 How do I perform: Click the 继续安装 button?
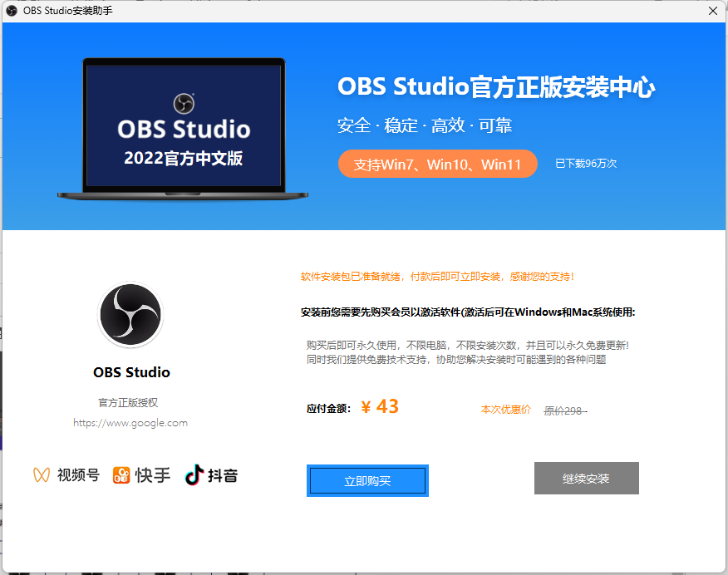coord(586,478)
